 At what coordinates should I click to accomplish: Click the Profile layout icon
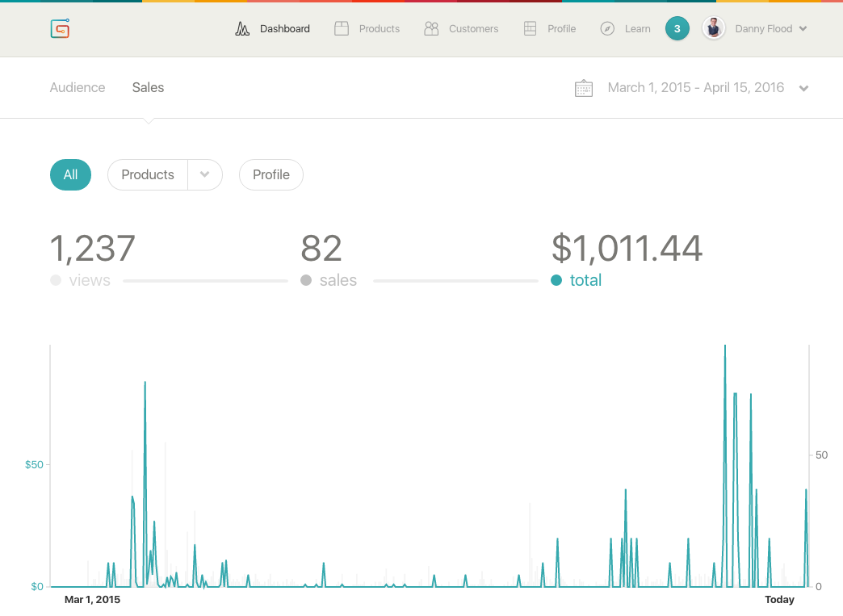click(x=530, y=29)
